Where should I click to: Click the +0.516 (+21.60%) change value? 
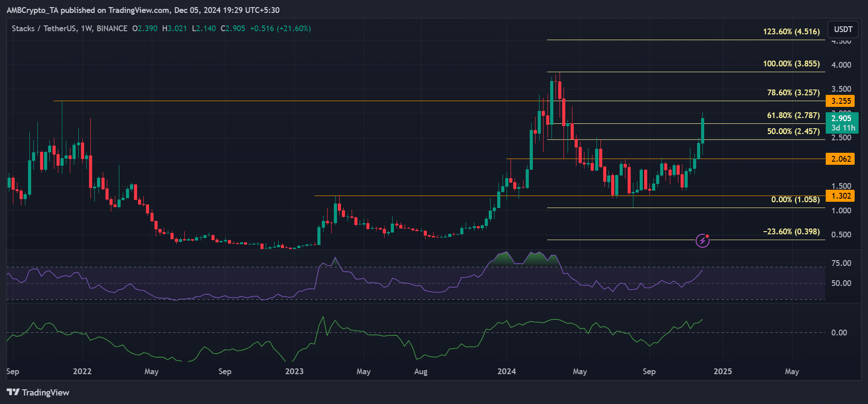tap(280, 29)
